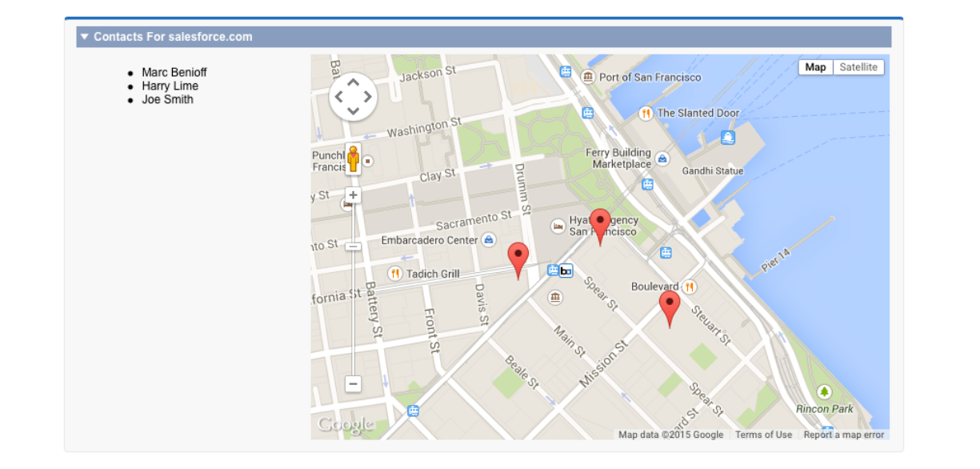
Task: Click the zoom in plus button
Action: tap(353, 195)
